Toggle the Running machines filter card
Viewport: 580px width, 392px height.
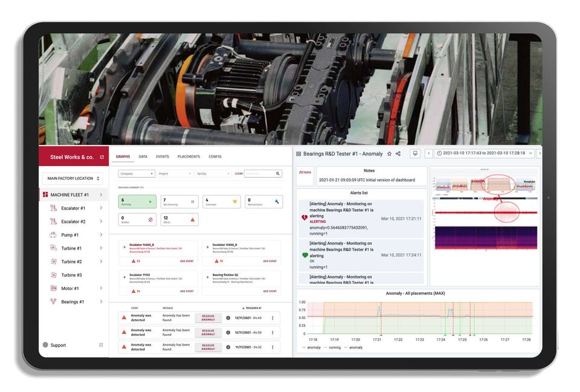pyautogui.click(x=137, y=202)
